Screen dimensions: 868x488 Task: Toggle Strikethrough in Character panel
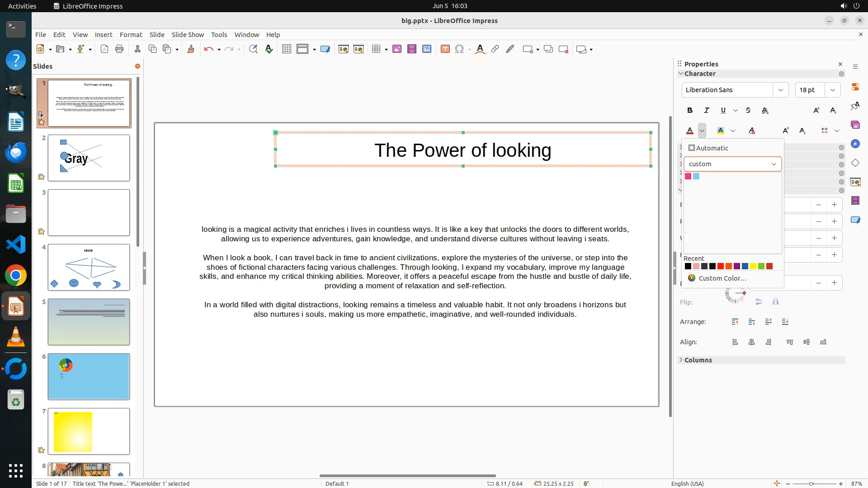[x=748, y=110]
